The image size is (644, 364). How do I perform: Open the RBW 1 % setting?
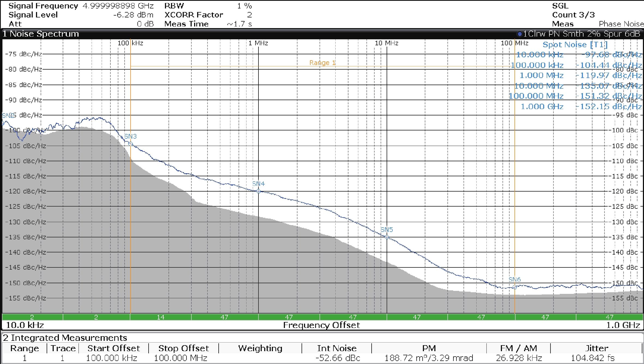[244, 6]
